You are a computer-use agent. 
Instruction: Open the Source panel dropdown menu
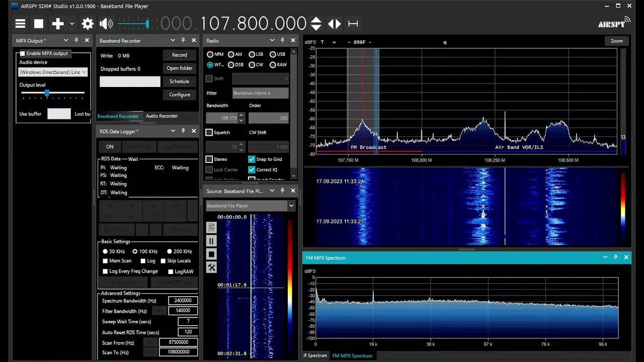click(x=272, y=191)
